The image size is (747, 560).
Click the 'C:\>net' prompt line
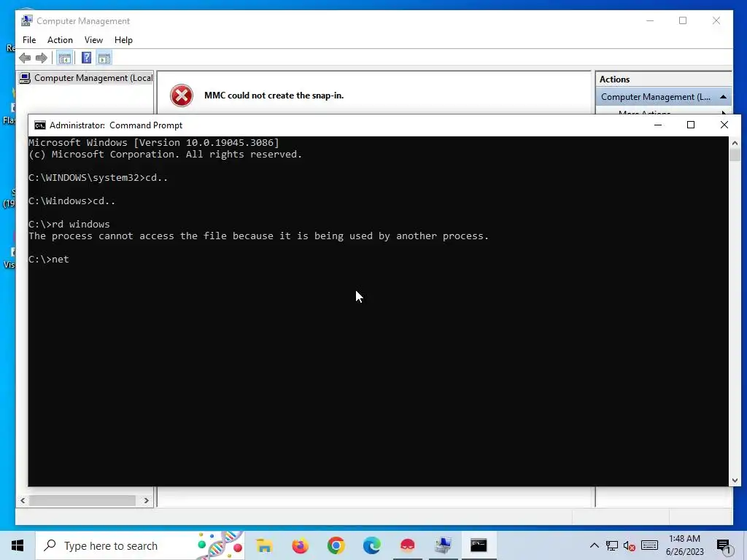[49, 260]
